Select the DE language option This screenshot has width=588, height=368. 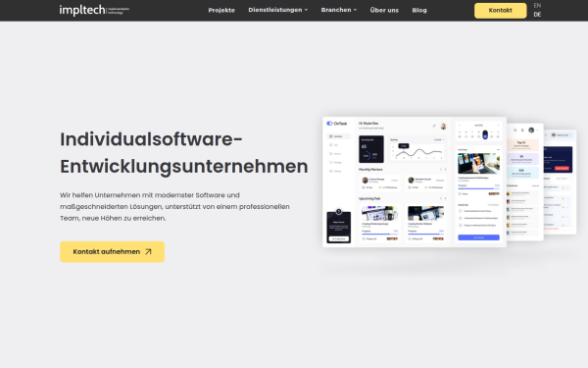(537, 15)
